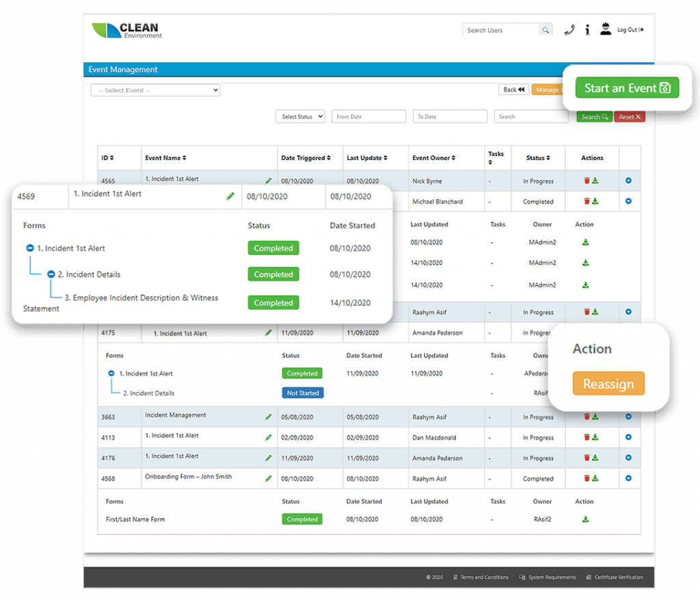Edit event 4569 name pencil
This screenshot has width=700, height=602.
tap(230, 196)
